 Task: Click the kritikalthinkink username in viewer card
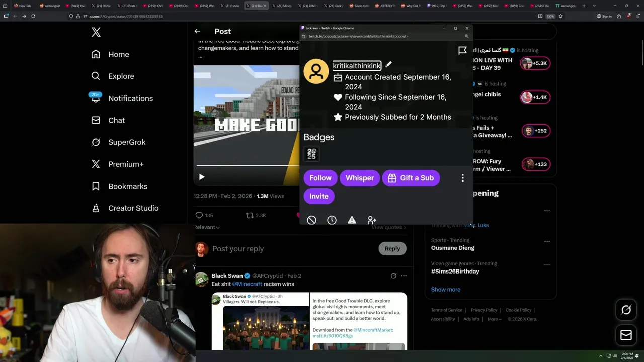click(x=357, y=66)
